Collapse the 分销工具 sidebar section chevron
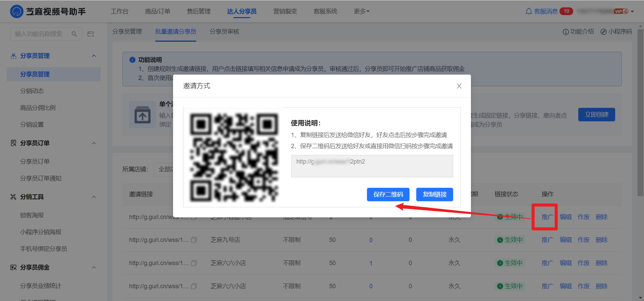644x301 pixels. click(94, 197)
